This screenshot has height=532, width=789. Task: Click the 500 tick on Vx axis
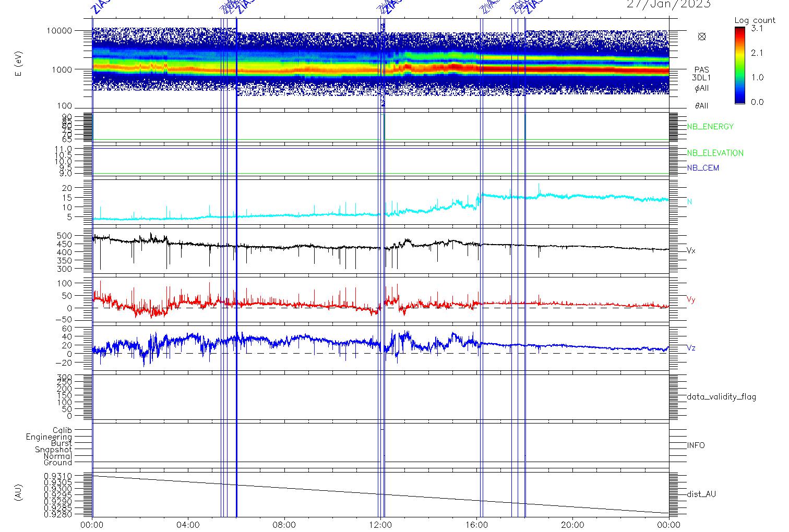(64, 236)
